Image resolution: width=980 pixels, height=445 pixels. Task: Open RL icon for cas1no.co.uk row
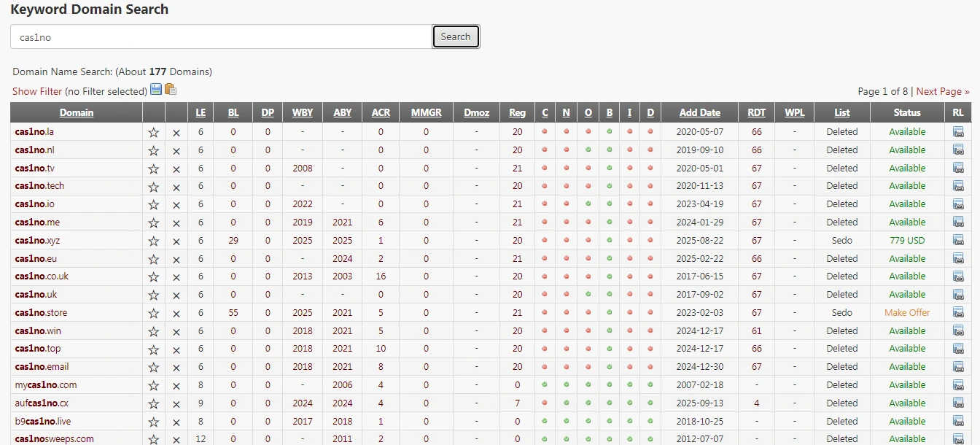pyautogui.click(x=958, y=276)
